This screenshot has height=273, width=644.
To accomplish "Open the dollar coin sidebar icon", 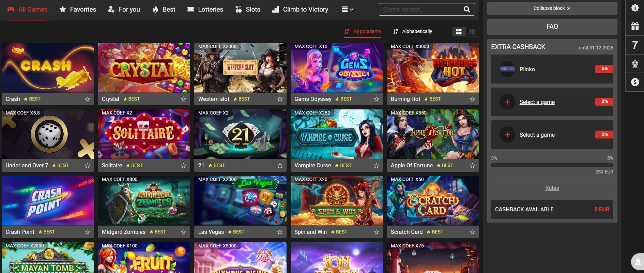I will point(635,82).
